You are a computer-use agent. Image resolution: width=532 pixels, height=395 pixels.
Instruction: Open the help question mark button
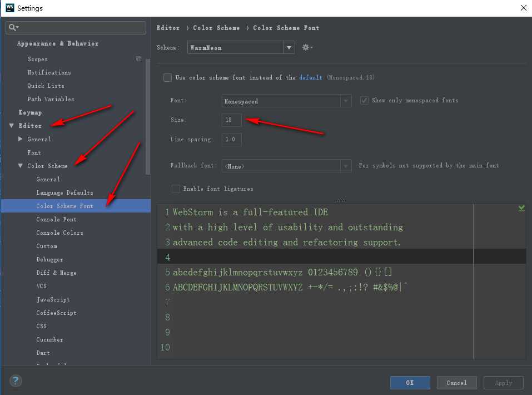pos(16,381)
